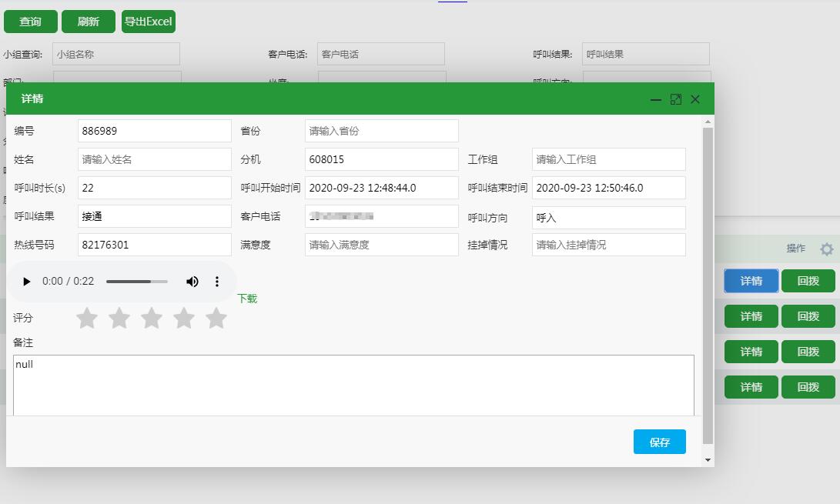Mute the audio player volume
840x504 pixels.
pyautogui.click(x=192, y=282)
